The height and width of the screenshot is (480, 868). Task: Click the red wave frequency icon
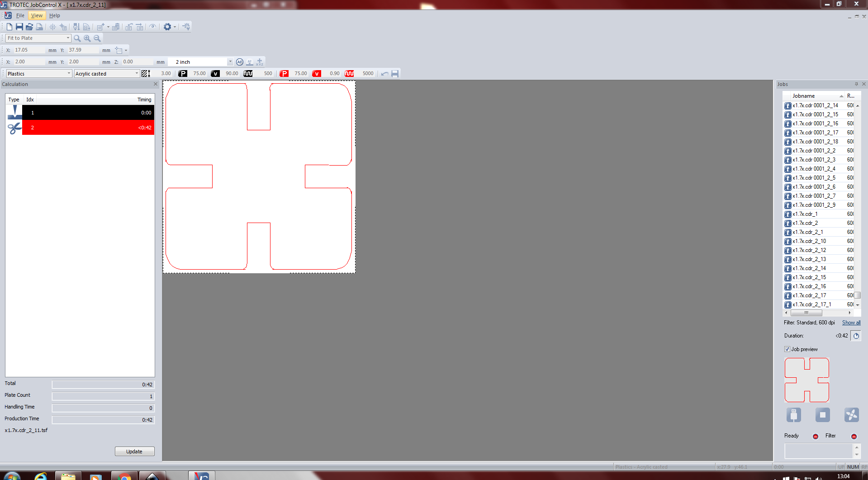(349, 74)
